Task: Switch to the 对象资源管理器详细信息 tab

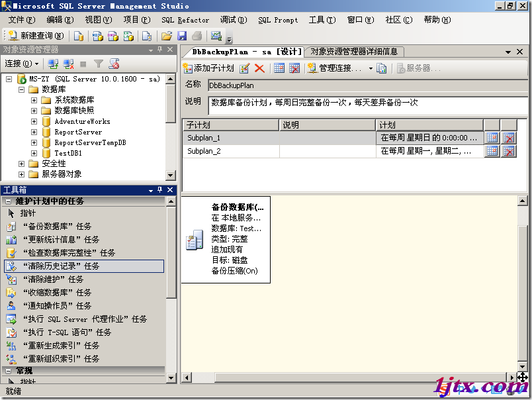Action: [x=354, y=52]
